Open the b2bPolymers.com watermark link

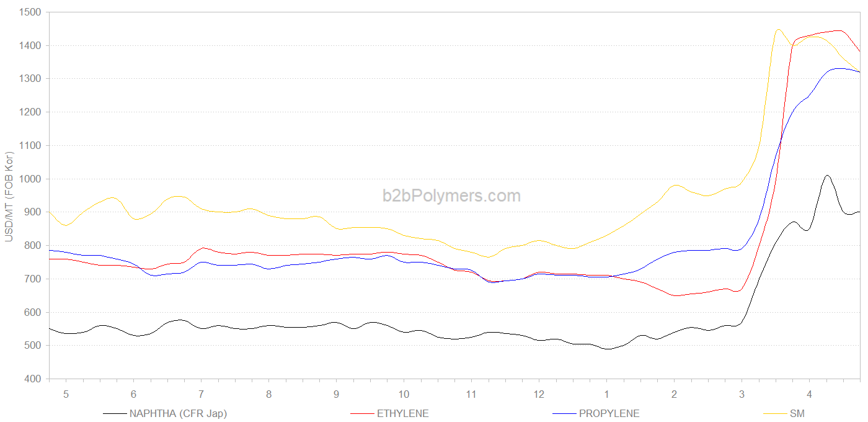[x=451, y=196]
